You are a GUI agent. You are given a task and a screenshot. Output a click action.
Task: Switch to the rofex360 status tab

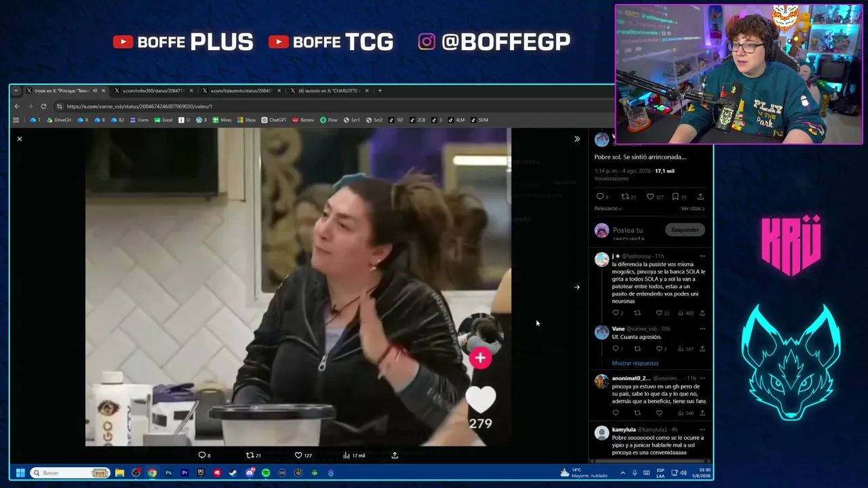click(x=153, y=91)
